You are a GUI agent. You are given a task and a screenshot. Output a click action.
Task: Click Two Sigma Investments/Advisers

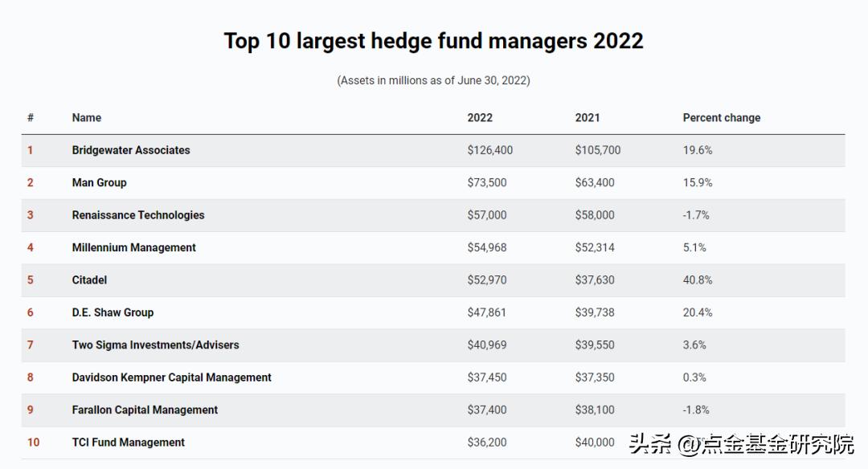pyautogui.click(x=155, y=345)
